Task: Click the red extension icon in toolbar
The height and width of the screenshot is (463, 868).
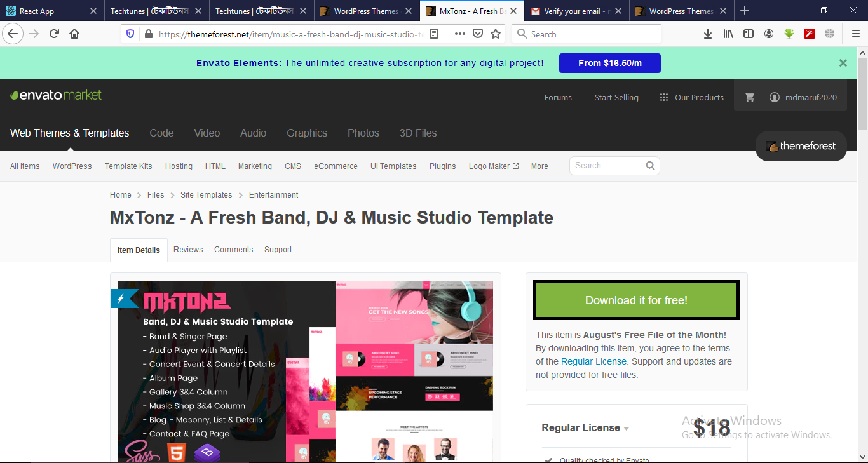Action: pos(810,34)
